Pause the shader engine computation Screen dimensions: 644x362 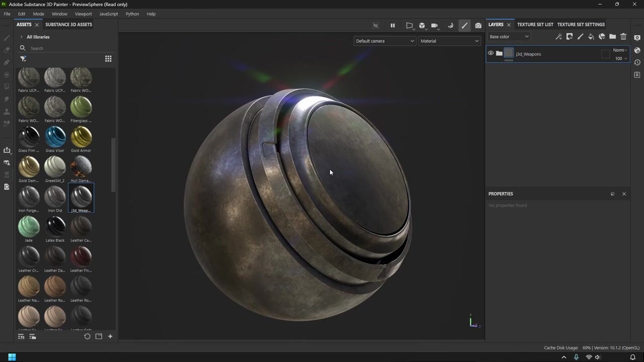tap(392, 25)
